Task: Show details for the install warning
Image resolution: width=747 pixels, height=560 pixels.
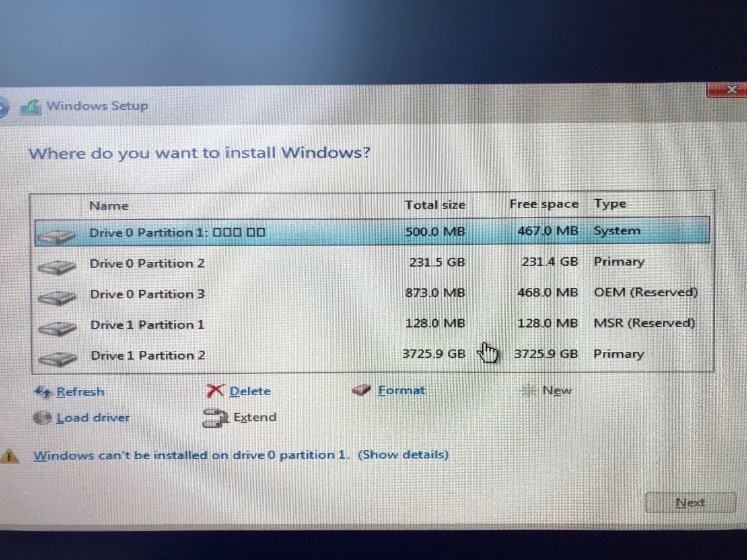Action: click(403, 454)
